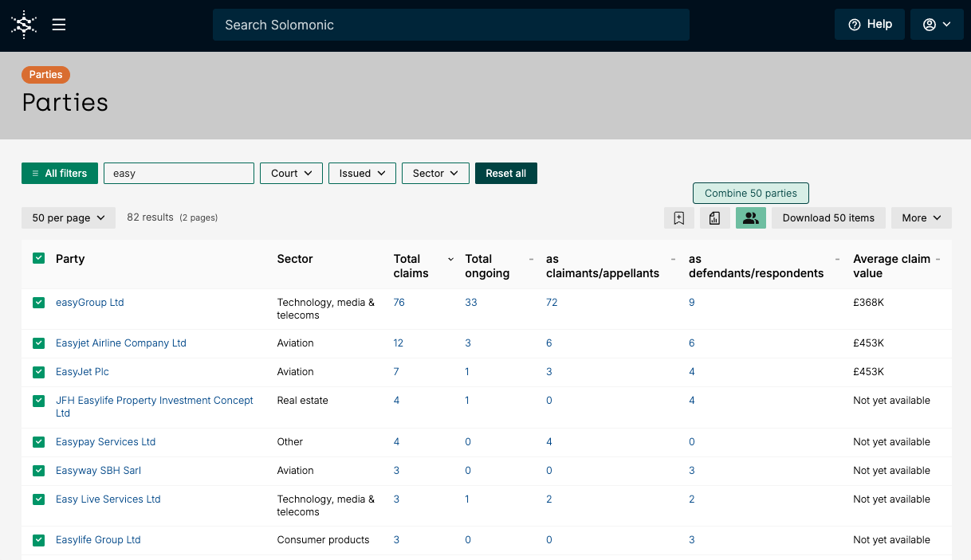Open the hamburger navigation menu
The width and height of the screenshot is (971, 560).
click(59, 25)
